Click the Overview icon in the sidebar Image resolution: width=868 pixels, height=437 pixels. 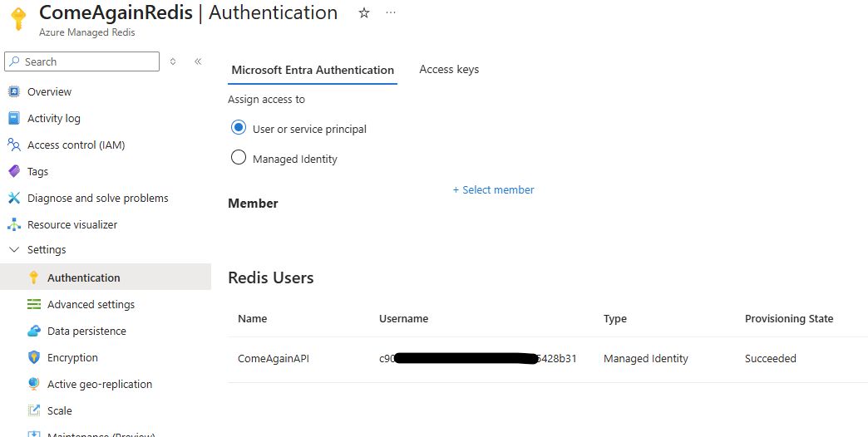(14, 92)
